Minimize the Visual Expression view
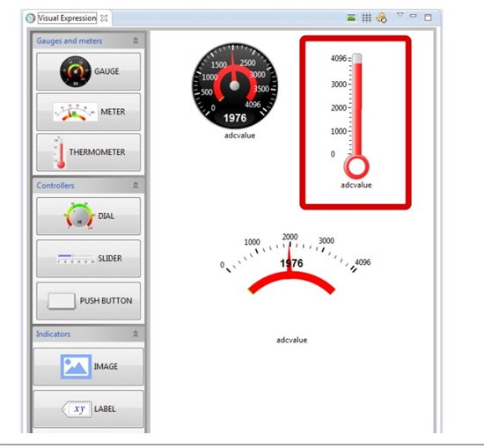Viewport: 484px width, 448px height. pyautogui.click(x=413, y=16)
